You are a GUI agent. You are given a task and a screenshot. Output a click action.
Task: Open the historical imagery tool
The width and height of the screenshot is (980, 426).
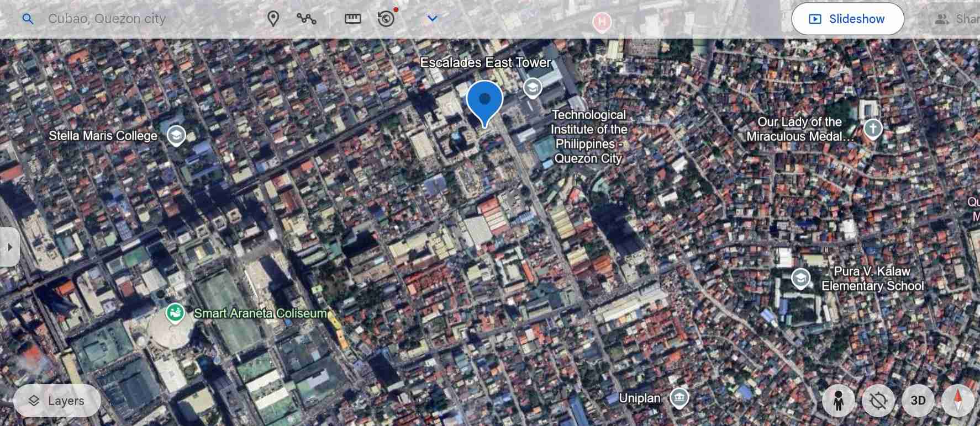[x=387, y=19]
